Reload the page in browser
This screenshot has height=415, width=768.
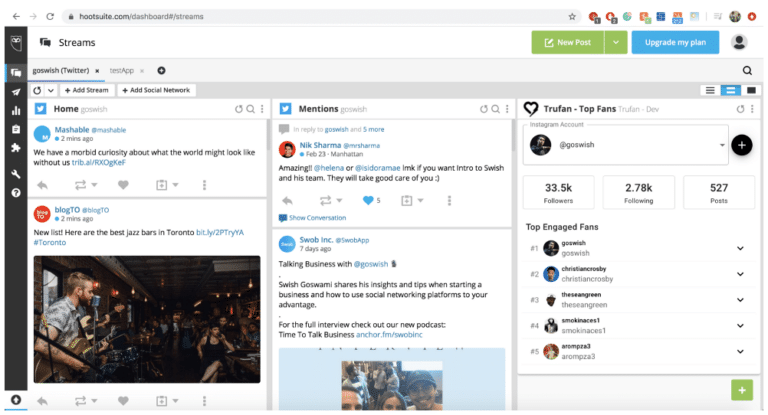[50, 16]
